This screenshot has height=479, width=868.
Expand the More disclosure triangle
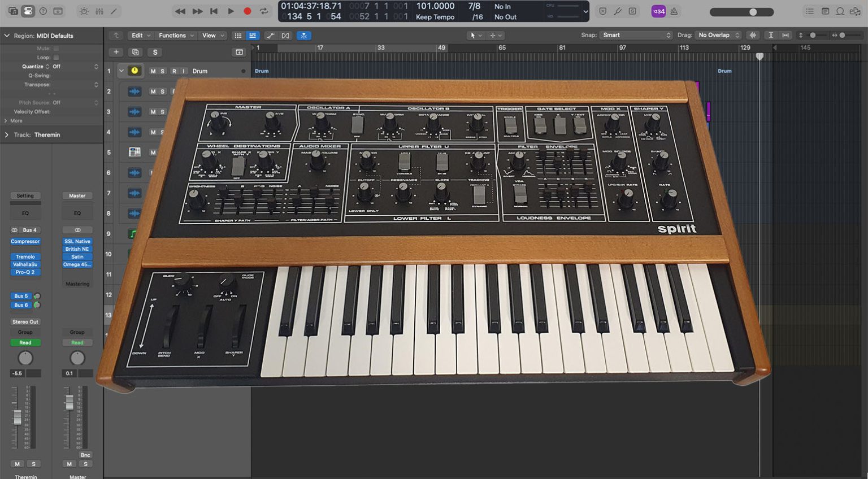(x=6, y=121)
